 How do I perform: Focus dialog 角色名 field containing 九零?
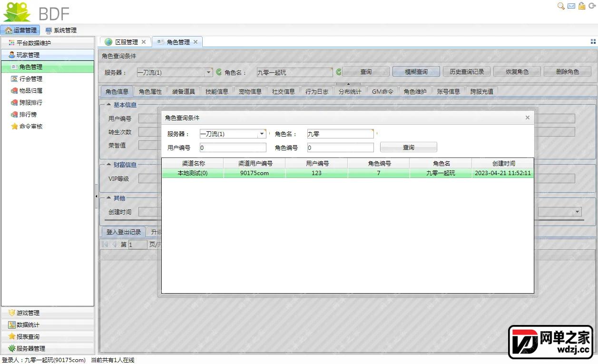pos(341,134)
